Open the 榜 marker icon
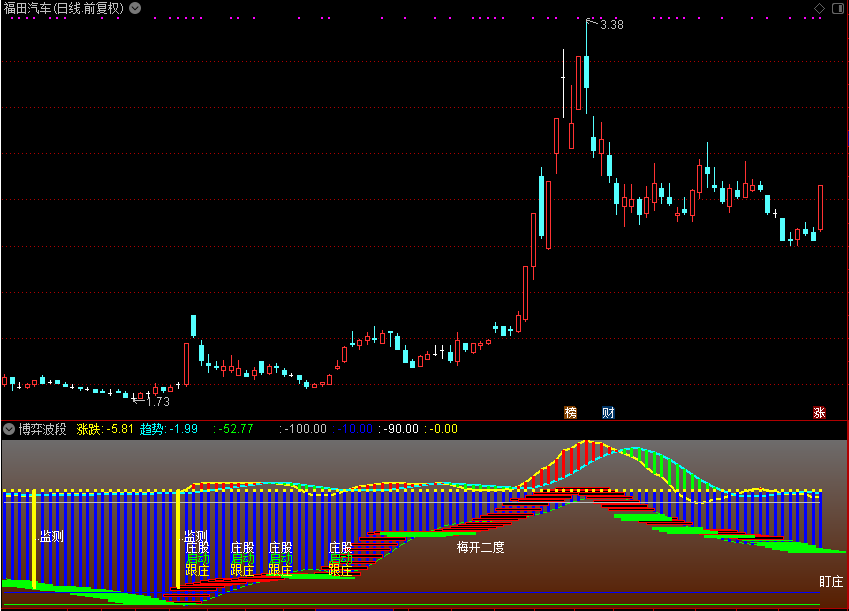This screenshot has width=849, height=611. [x=570, y=412]
